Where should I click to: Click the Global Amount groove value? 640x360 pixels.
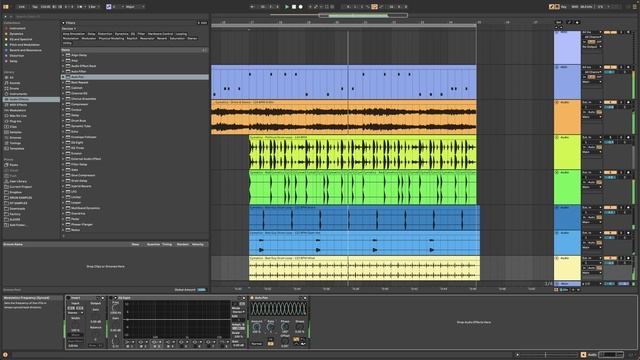click(x=202, y=290)
